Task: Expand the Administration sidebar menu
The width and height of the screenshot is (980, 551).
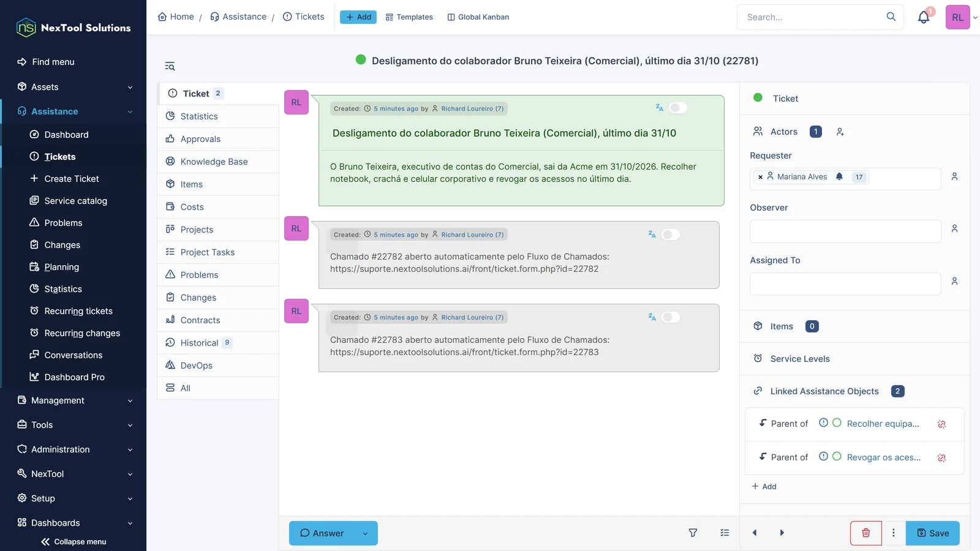Action: pyautogui.click(x=73, y=449)
